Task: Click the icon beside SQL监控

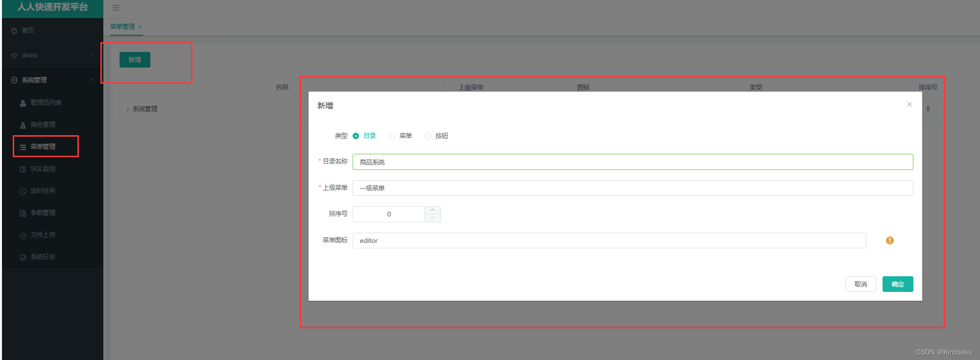Action: pos(23,169)
